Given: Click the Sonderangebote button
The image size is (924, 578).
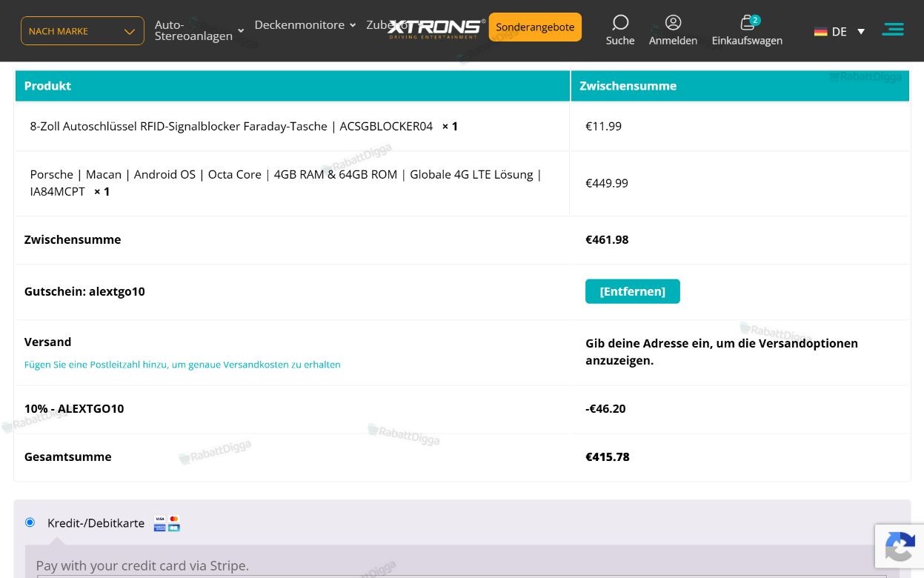Looking at the screenshot, I should [535, 27].
